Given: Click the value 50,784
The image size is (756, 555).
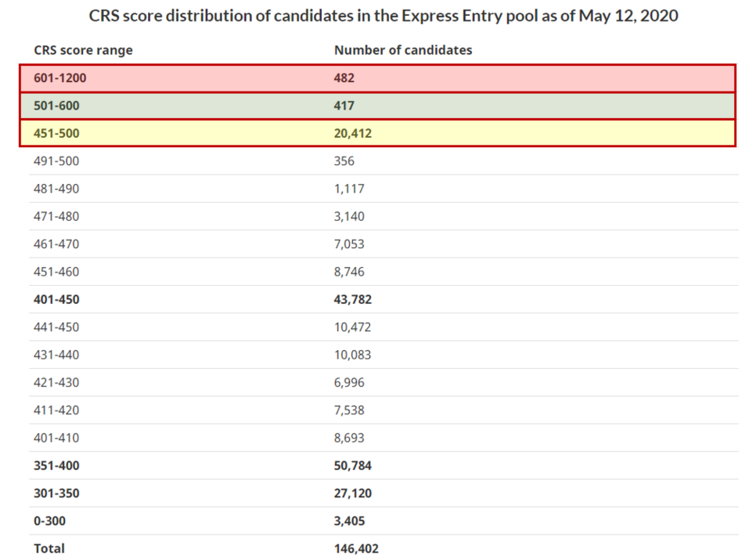Looking at the screenshot, I should click(352, 466).
